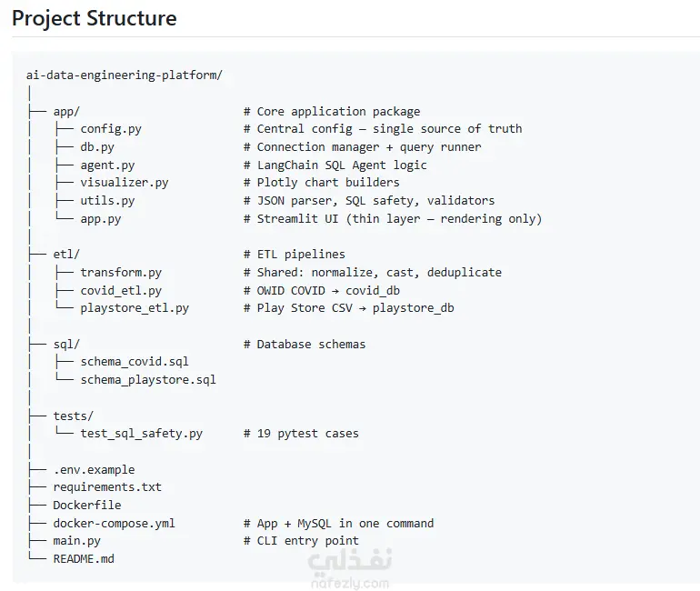Screen dimensions: 700x591
Task: Click schema_playstore.sql file name
Action: [148, 380]
